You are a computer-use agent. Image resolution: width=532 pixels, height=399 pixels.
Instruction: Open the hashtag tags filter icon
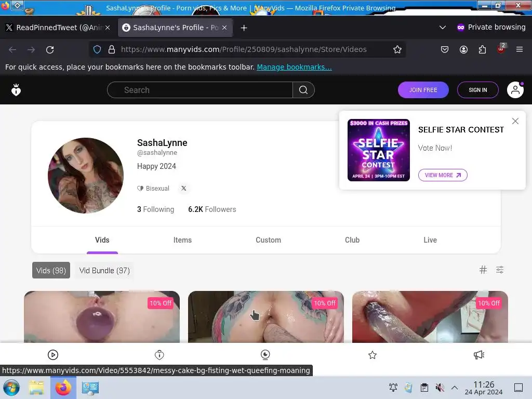coord(483,270)
